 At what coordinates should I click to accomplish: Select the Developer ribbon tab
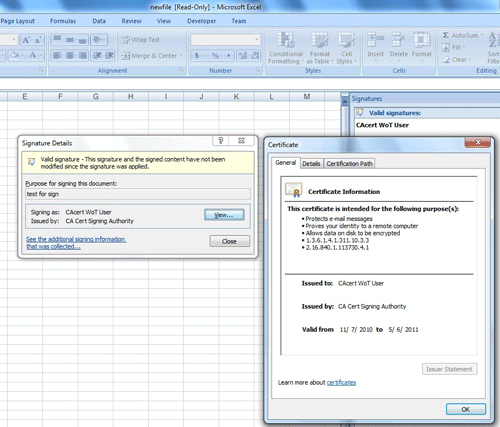[x=201, y=21]
